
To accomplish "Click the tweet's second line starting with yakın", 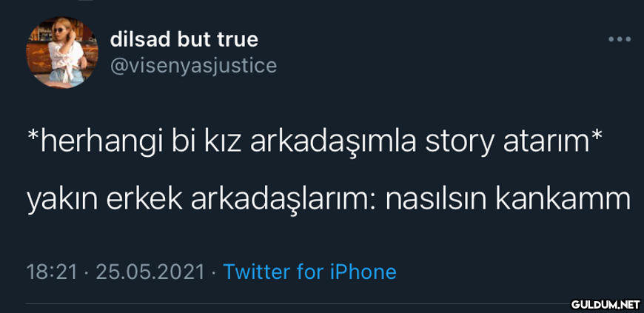I will (329, 202).
